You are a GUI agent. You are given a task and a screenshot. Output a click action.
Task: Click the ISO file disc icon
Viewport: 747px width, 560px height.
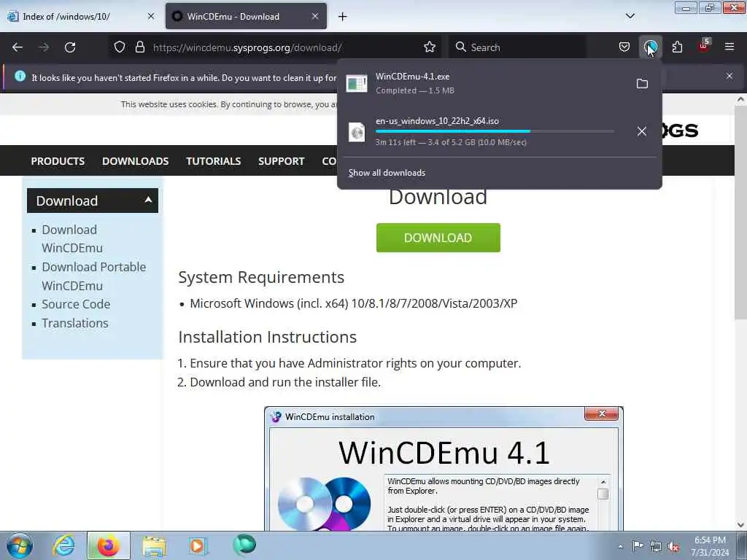(356, 132)
